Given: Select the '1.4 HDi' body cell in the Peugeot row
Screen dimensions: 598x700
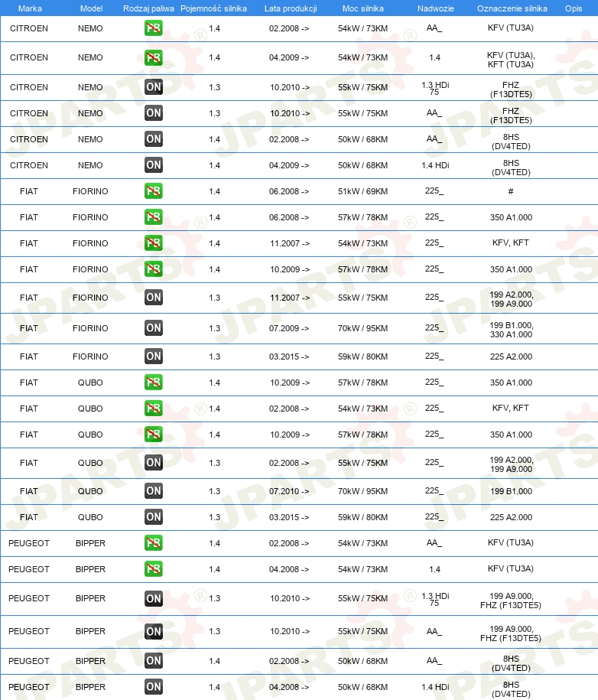Looking at the screenshot, I should pyautogui.click(x=435, y=686).
